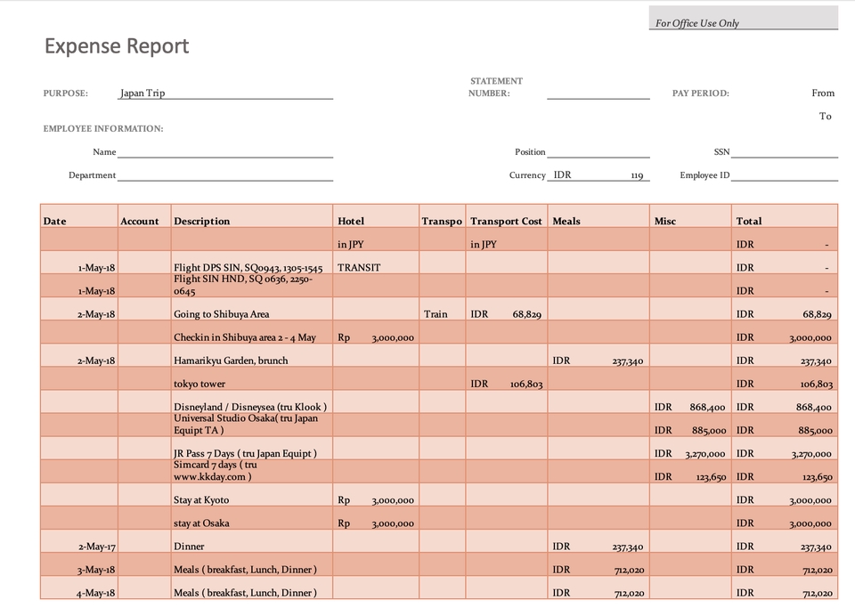855x616 pixels.
Task: Click the 'Misc' column header
Action: click(690, 216)
